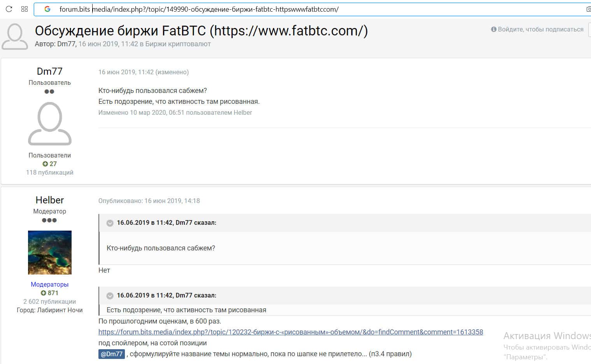591x364 pixels.
Task: Click the Модератор rank label under Helber
Action: (50, 211)
